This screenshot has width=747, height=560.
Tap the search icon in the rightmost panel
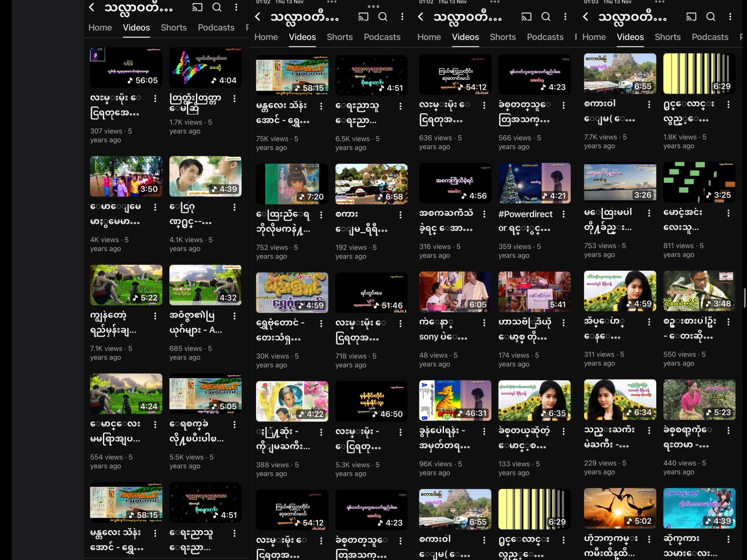[711, 17]
